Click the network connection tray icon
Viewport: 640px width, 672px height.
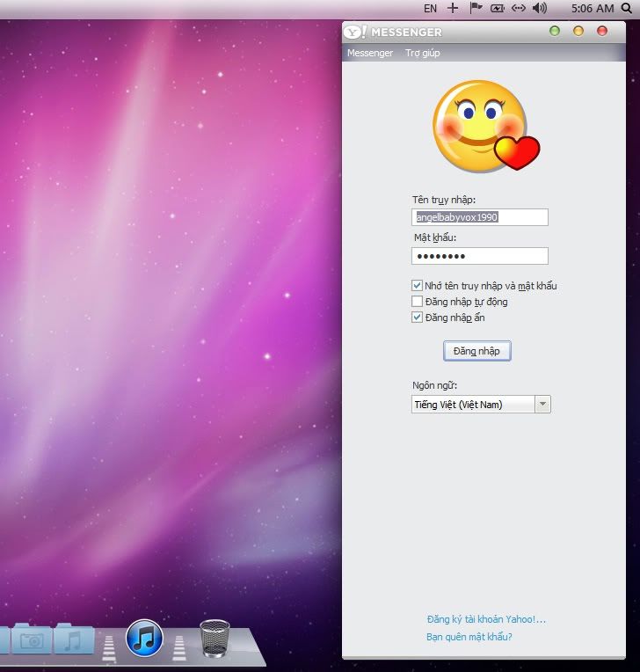point(519,9)
